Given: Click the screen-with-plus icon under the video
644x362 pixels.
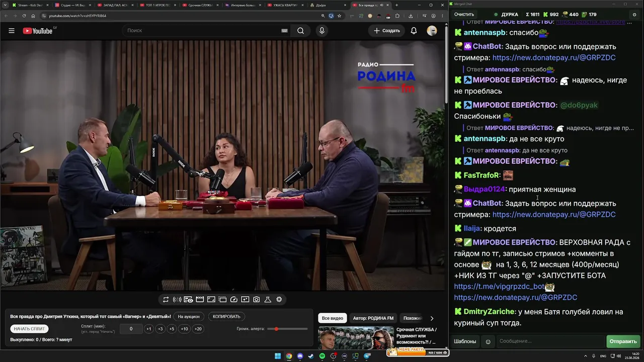Looking at the screenshot, I should pos(245,300).
